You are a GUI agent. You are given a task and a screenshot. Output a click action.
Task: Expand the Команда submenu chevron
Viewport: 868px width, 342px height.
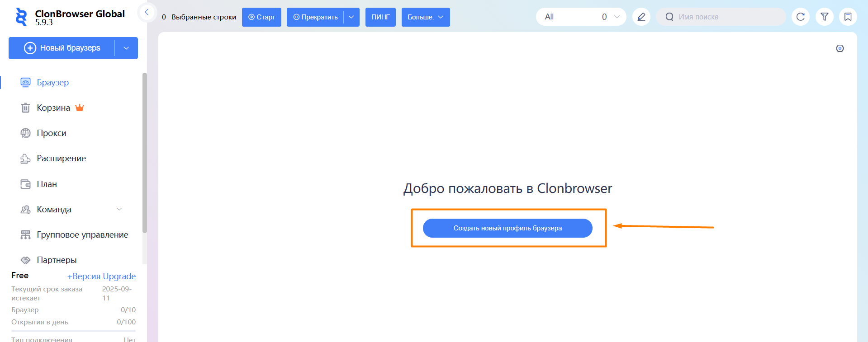(x=119, y=209)
